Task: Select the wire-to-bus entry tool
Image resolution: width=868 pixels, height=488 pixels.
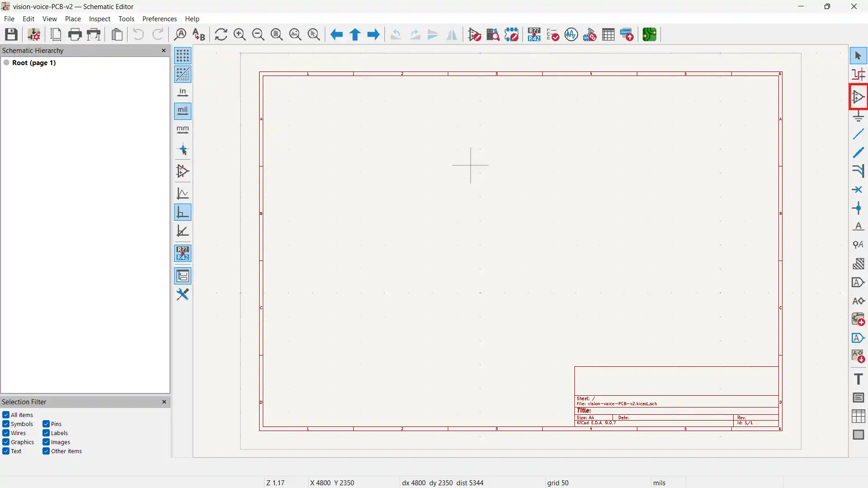Action: click(x=858, y=171)
